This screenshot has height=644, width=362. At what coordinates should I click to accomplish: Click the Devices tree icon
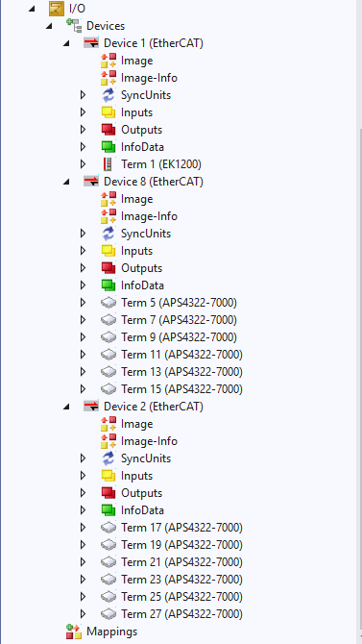coord(74,25)
